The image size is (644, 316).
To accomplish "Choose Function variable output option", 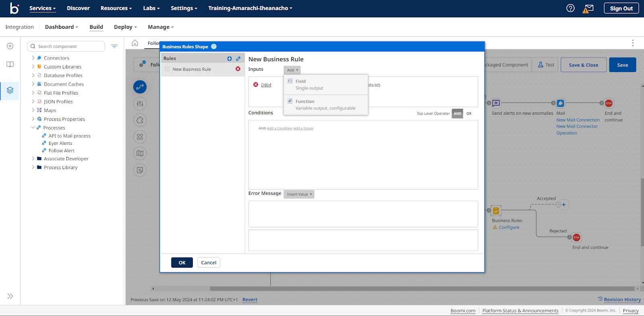I will 326,105.
